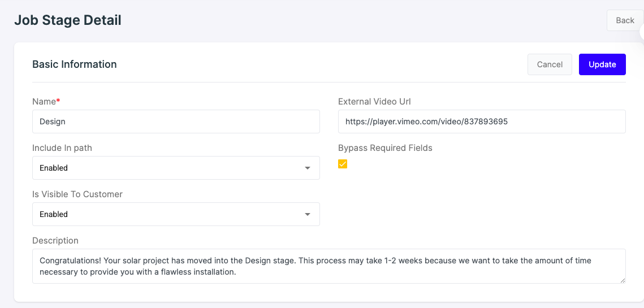Click the round button below Back
Image resolution: width=644 pixels, height=308 pixels.
pos(642,32)
